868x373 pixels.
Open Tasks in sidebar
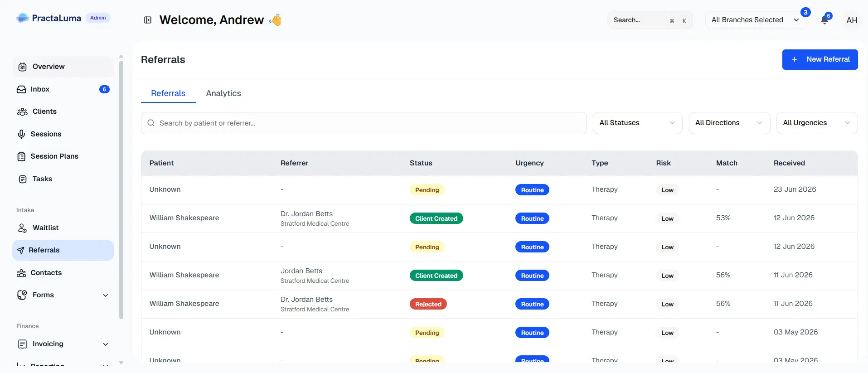(63, 179)
